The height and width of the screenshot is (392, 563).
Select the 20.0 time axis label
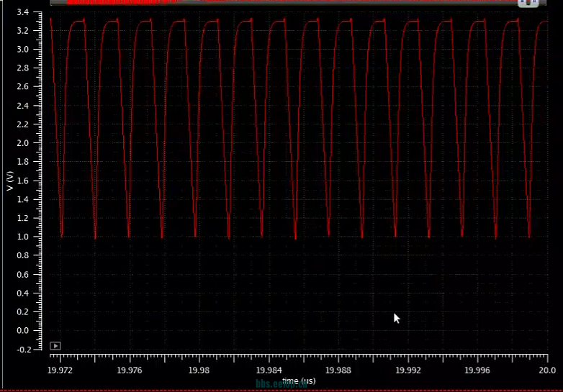click(x=547, y=370)
